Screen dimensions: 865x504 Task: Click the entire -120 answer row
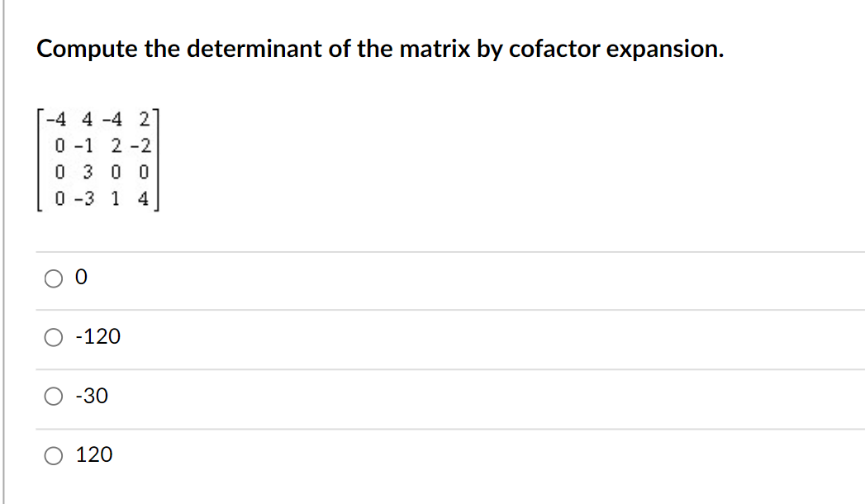pos(430,337)
